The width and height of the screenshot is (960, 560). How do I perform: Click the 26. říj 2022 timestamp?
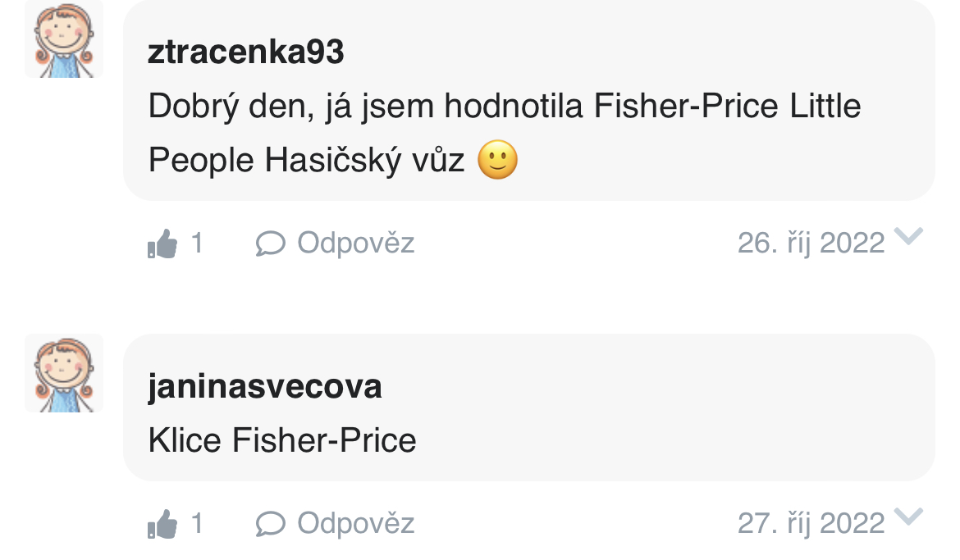[811, 244]
